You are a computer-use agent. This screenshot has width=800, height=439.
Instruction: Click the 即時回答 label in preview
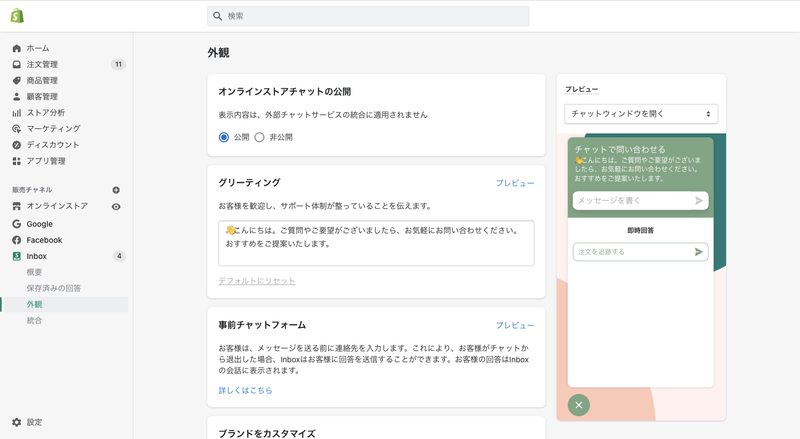[641, 231]
